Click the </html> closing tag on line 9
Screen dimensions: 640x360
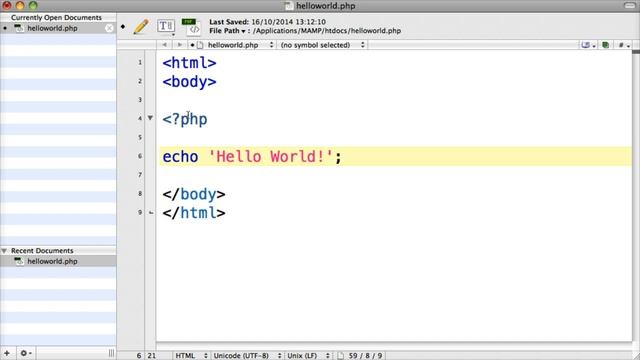tap(194, 213)
